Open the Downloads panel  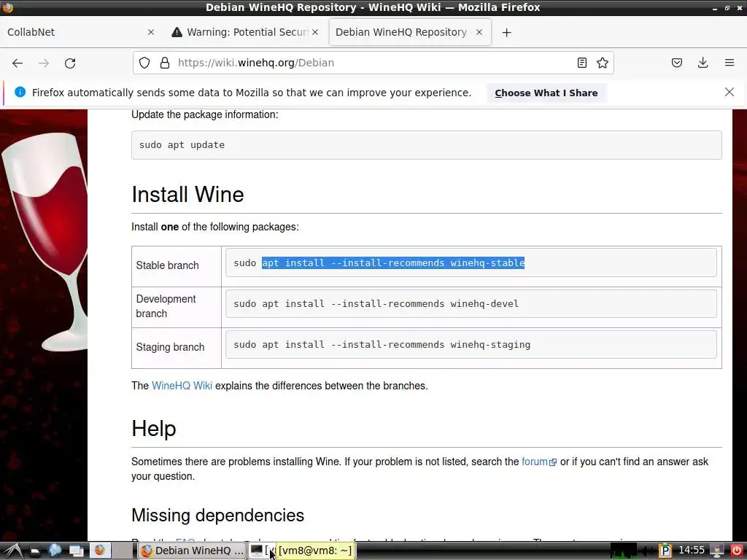point(703,63)
